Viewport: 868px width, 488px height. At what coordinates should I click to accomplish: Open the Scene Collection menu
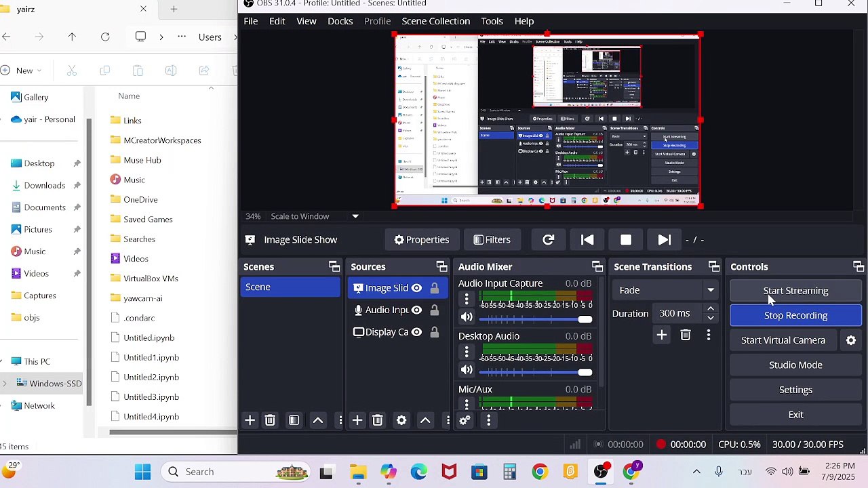point(435,21)
